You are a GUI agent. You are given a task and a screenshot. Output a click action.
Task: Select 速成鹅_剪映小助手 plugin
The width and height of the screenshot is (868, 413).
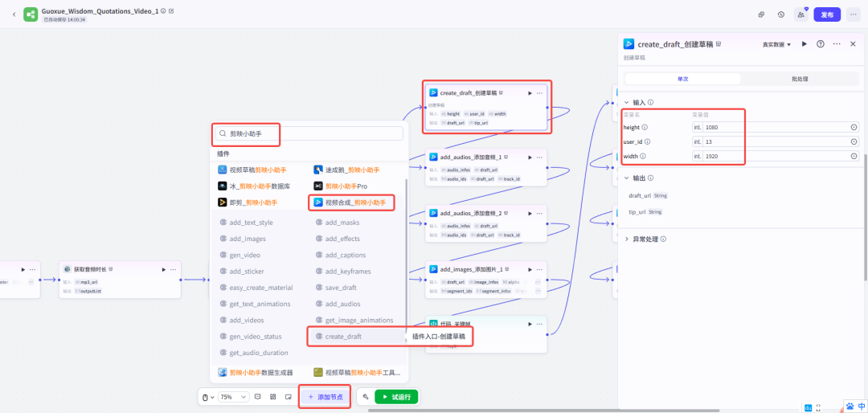(x=346, y=170)
